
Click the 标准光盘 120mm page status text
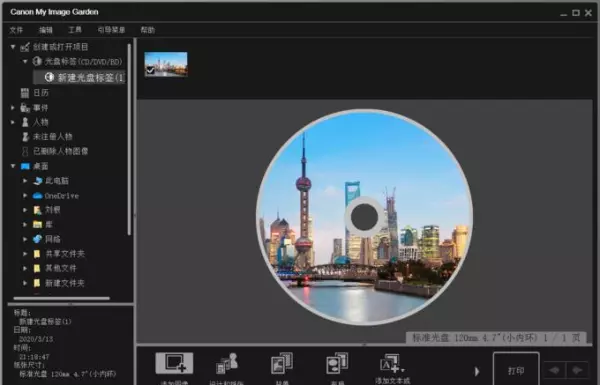pyautogui.click(x=496, y=338)
